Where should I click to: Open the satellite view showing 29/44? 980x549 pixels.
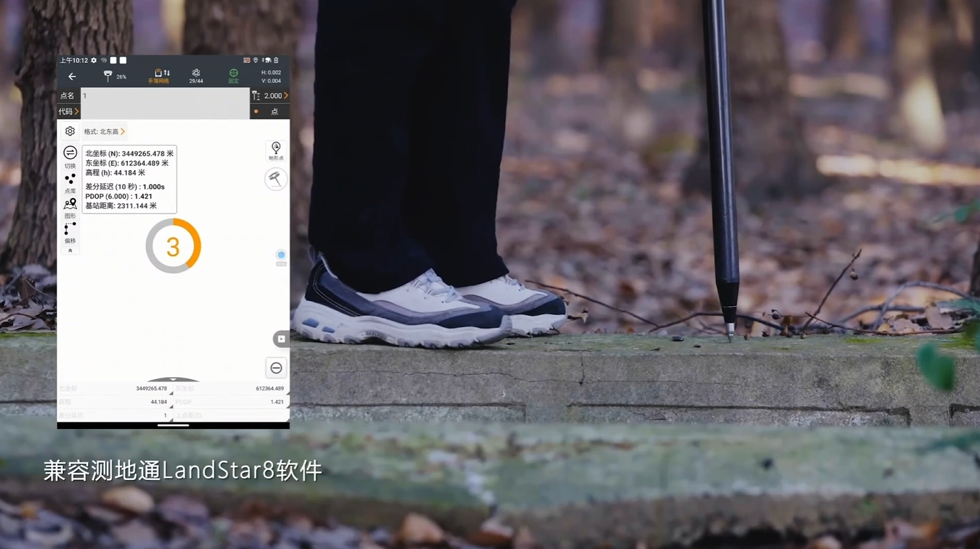click(196, 77)
